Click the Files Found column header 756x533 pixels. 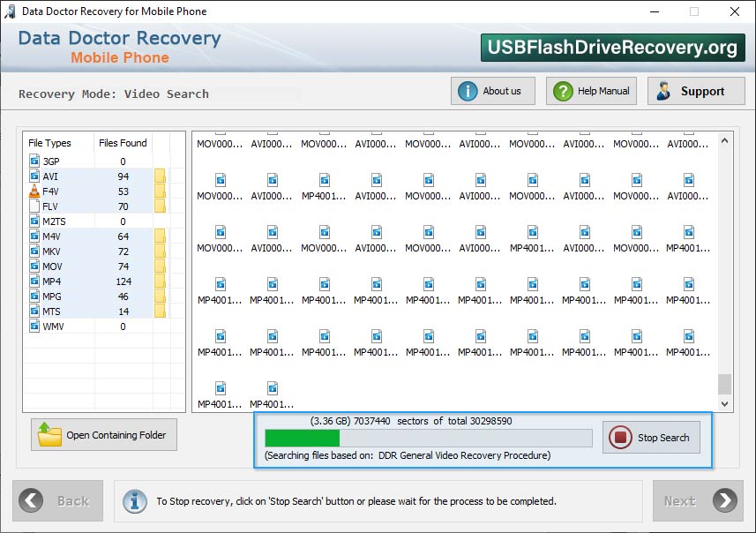(123, 143)
